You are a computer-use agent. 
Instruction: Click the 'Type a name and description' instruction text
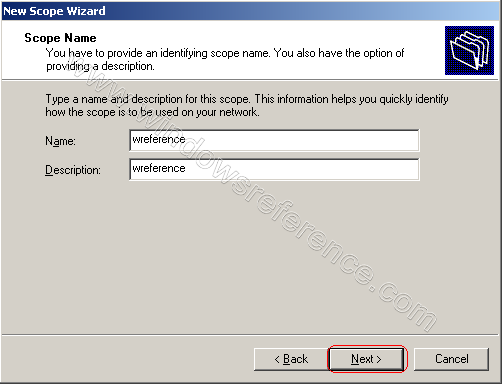coord(247,99)
